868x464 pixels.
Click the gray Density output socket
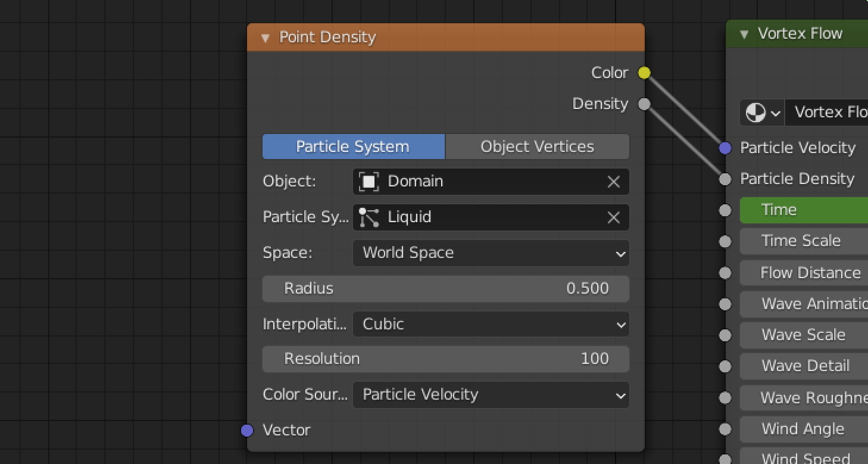click(644, 104)
